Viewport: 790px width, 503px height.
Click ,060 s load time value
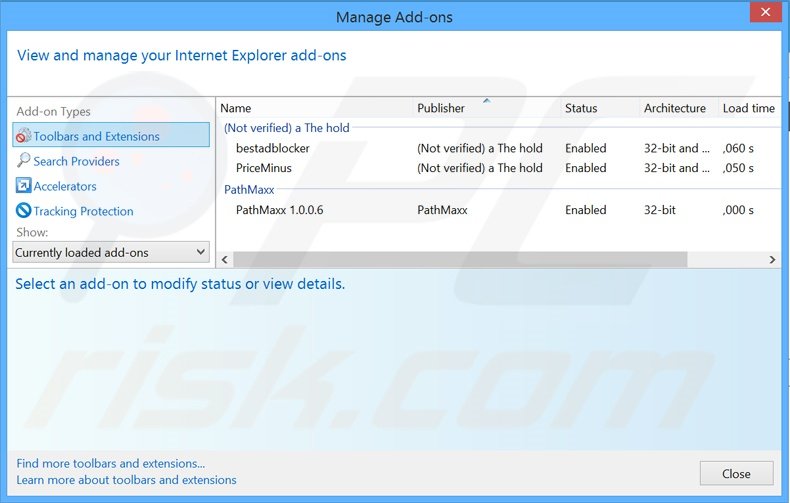[x=738, y=148]
